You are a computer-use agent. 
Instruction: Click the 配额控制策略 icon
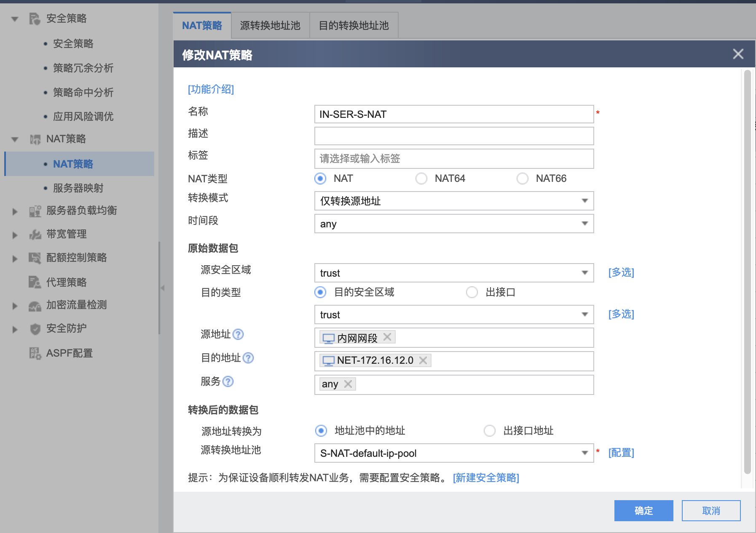coord(35,258)
